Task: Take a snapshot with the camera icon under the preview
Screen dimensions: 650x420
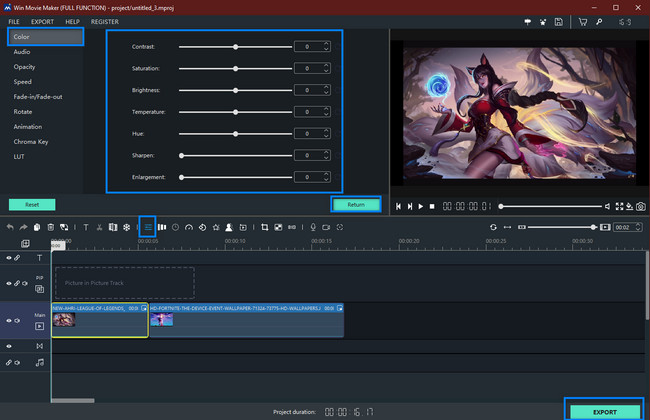Action: [x=641, y=206]
